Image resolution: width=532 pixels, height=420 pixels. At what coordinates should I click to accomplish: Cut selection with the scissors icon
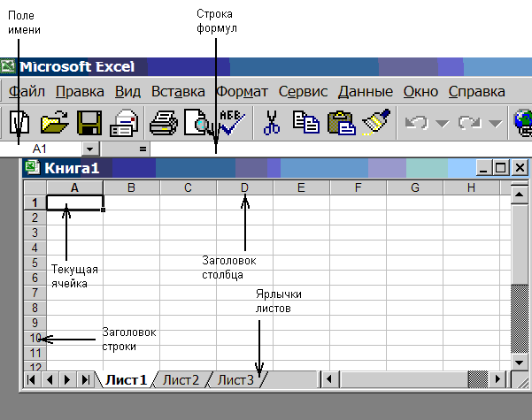point(272,123)
